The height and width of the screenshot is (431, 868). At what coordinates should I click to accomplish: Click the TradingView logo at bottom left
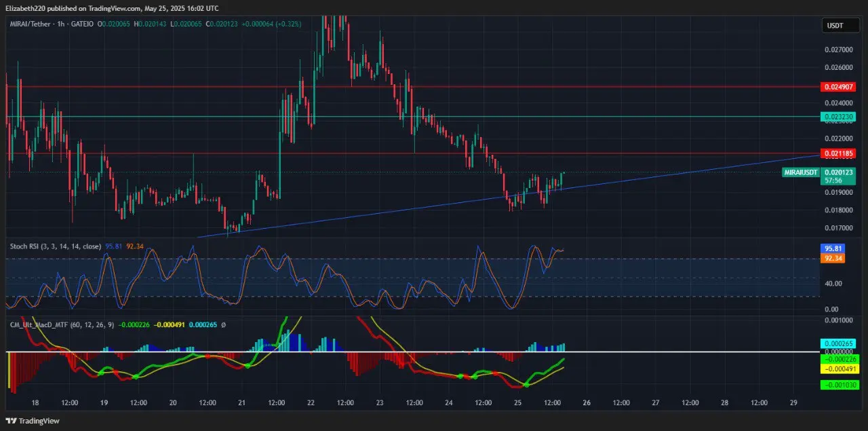[33, 421]
